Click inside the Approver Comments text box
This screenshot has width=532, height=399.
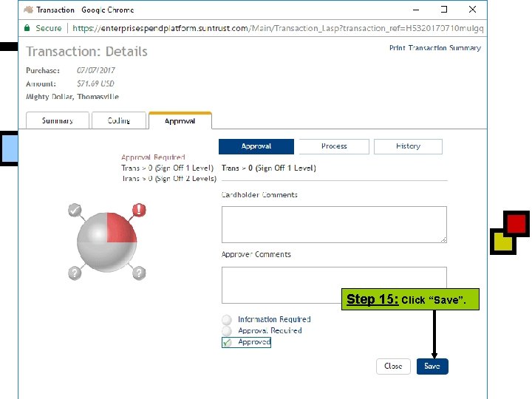click(x=334, y=285)
